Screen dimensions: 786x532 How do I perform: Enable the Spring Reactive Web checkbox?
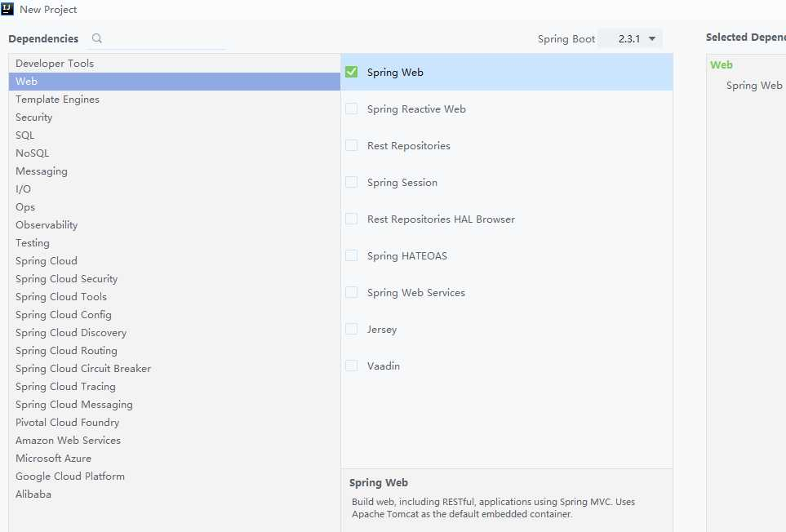click(352, 109)
